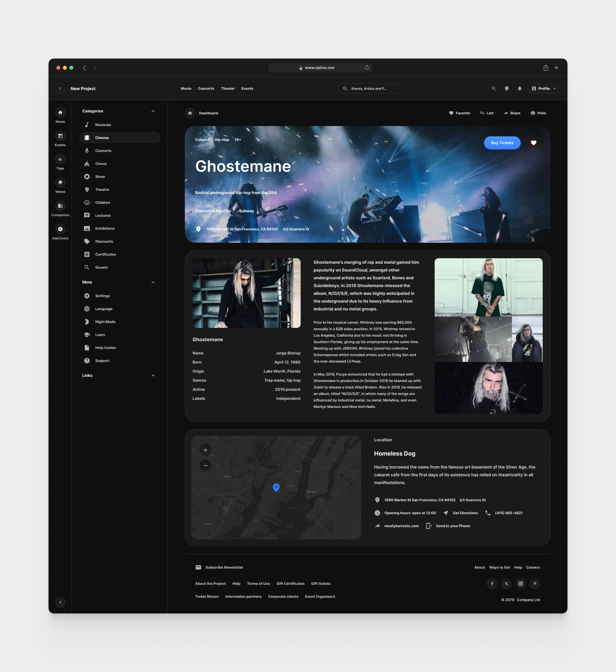Click the www.spline.one address bar
The image size is (616, 672).
coord(320,68)
